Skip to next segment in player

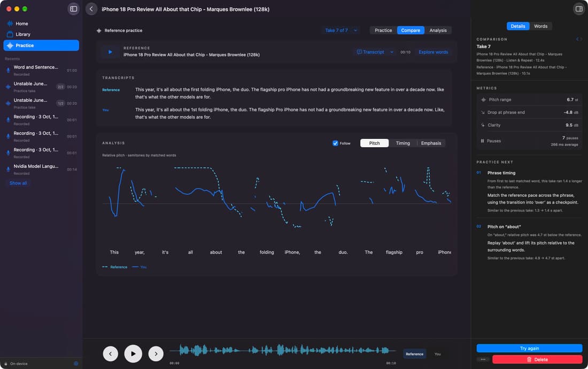tap(156, 353)
